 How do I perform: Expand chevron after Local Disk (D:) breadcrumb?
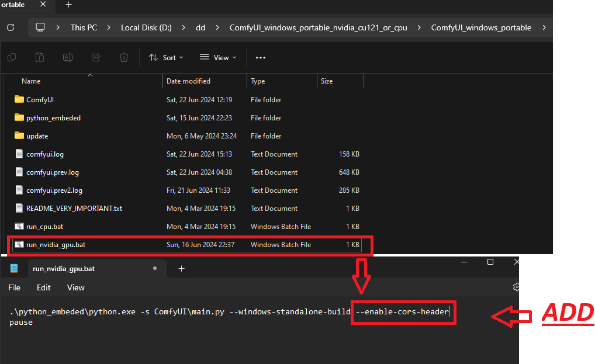184,27
